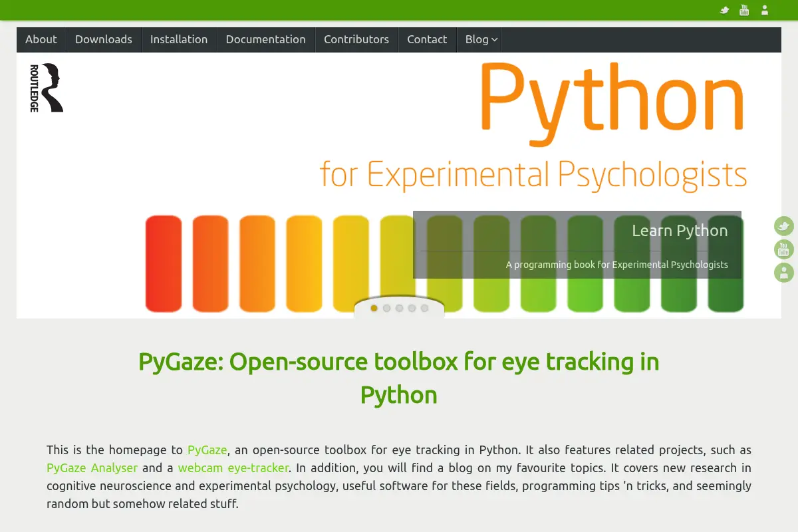The image size is (798, 532).
Task: Open the floating Twitter circle icon at right edge
Action: 784,226
